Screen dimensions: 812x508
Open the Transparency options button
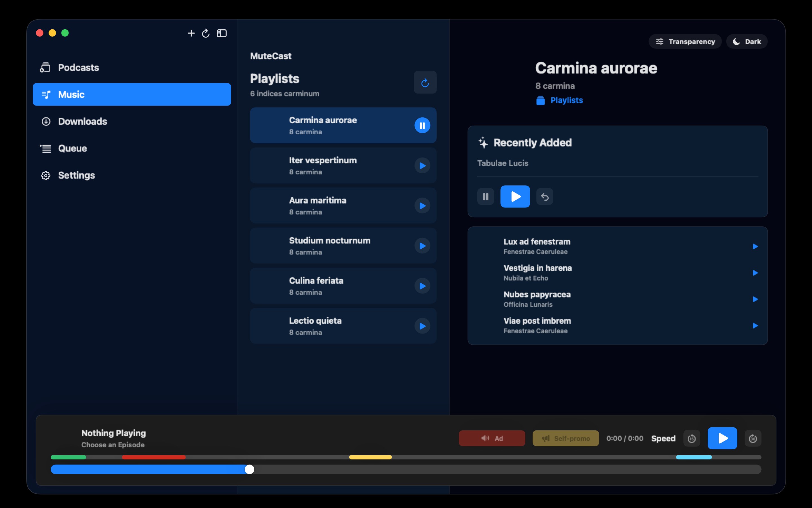(x=685, y=41)
